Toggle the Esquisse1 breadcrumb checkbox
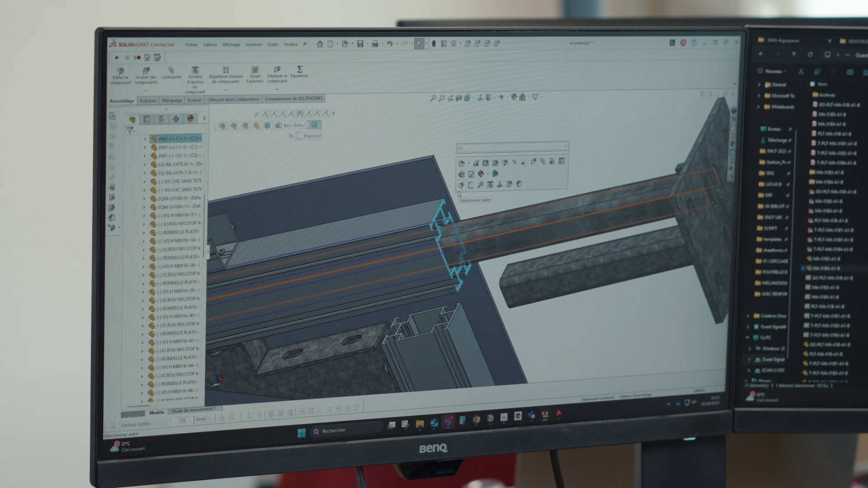Screen dimensions: 868x488 click(x=299, y=136)
